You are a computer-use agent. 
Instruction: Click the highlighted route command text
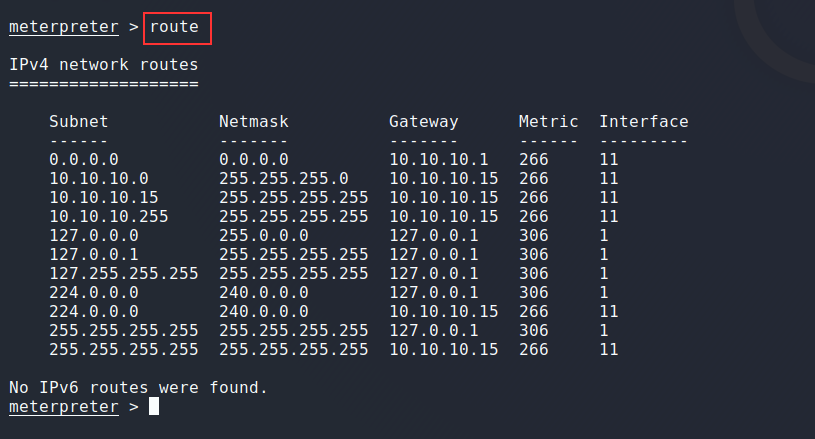pos(175,27)
